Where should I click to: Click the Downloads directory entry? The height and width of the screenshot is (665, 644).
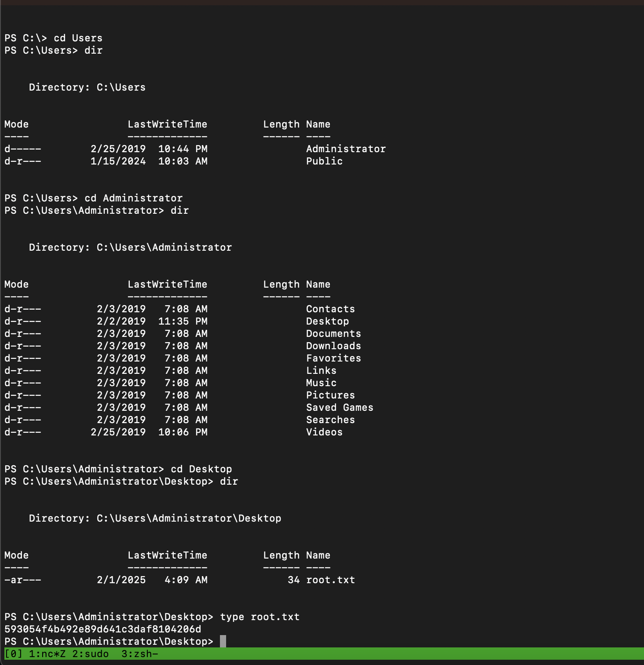pyautogui.click(x=333, y=346)
